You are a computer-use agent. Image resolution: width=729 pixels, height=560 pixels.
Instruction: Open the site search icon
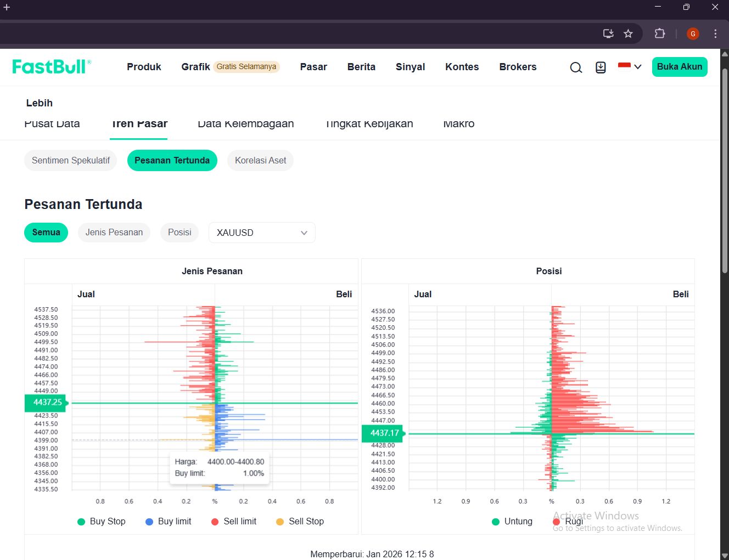coord(576,67)
